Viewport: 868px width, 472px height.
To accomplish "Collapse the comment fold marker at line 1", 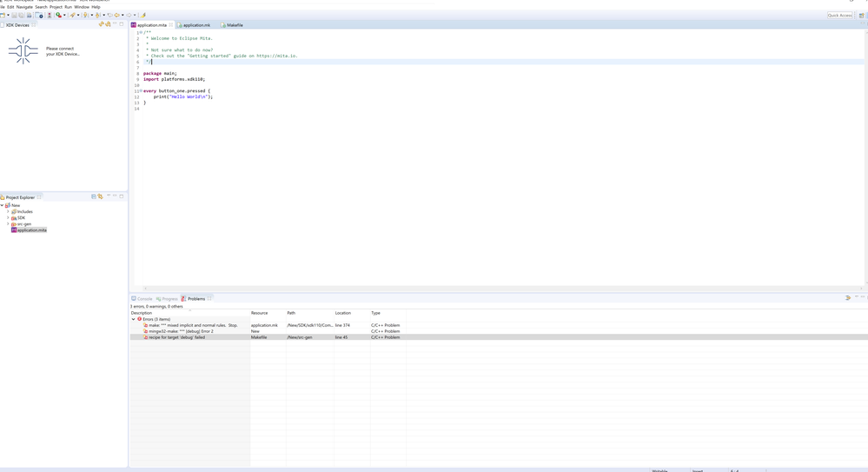I will tap(141, 33).
